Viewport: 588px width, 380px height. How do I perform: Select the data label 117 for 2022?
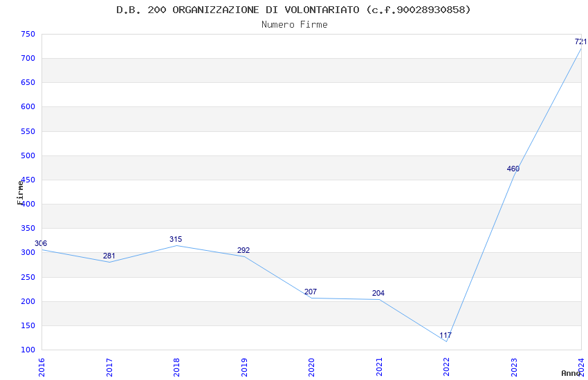tap(445, 335)
